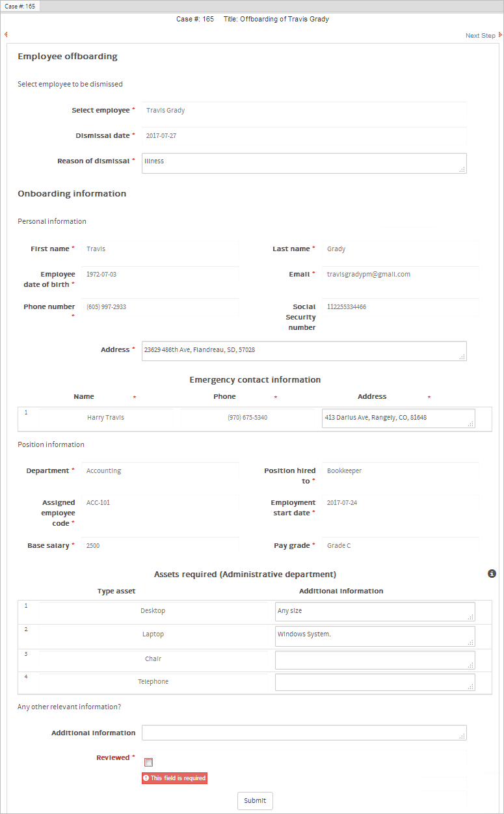This screenshot has height=814, width=504.
Task: Open the Department field showing Accounting
Action: 160,471
